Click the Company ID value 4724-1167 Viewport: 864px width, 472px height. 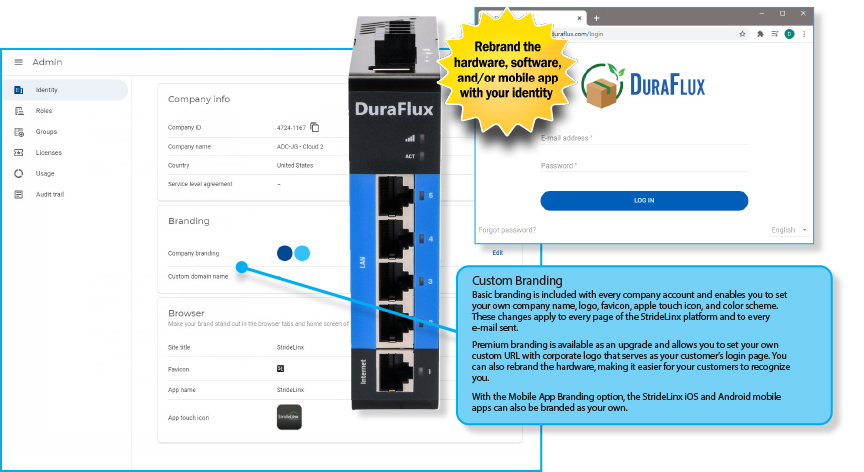[x=291, y=128]
